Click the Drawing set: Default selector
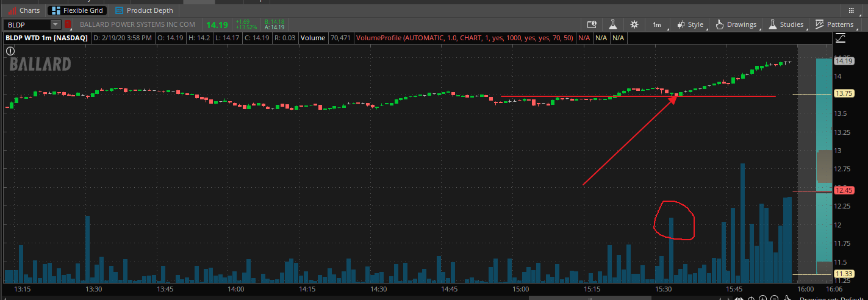 coord(833,298)
